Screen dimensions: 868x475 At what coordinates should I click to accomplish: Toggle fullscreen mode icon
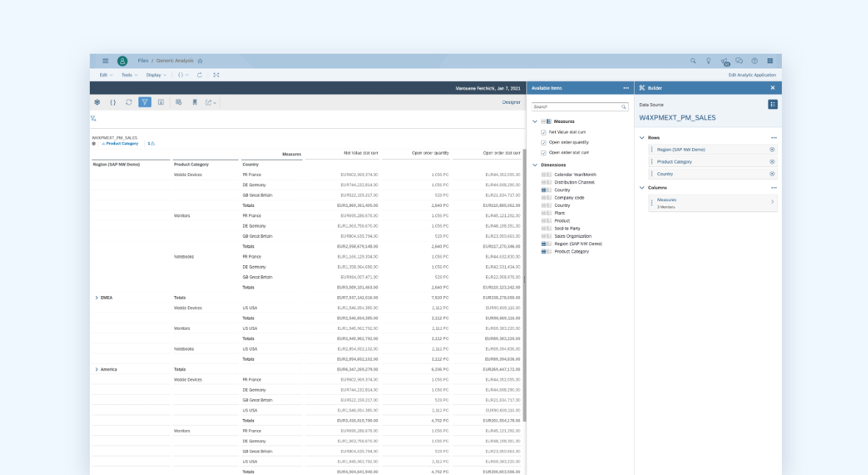click(x=216, y=75)
